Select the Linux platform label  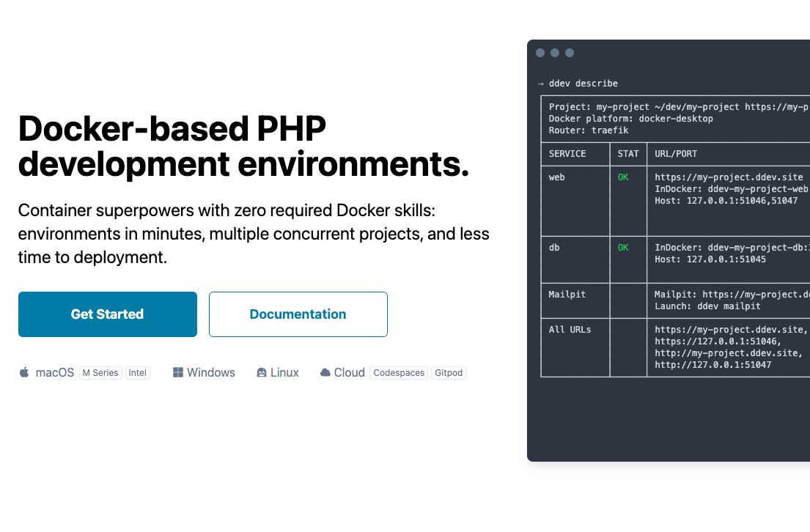pos(284,372)
